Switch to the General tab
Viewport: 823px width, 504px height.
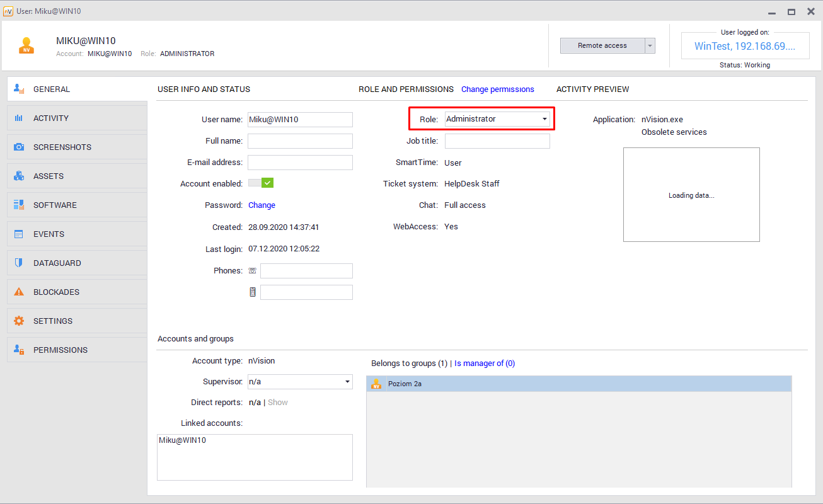(x=52, y=89)
